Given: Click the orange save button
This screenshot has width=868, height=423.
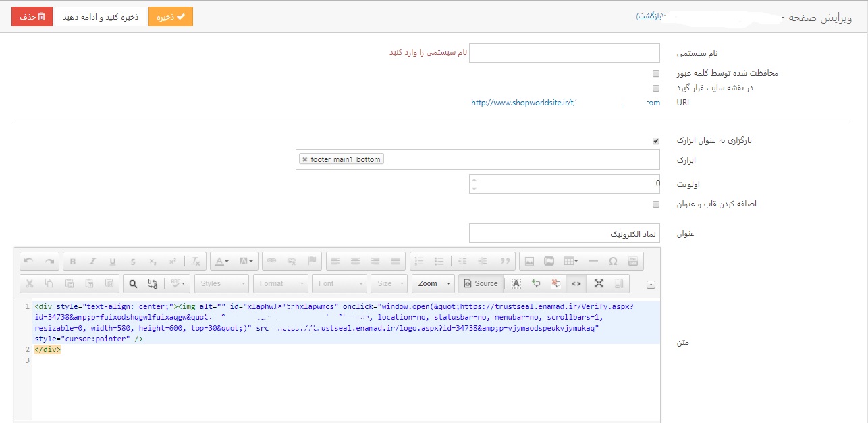Looking at the screenshot, I should click(171, 17).
